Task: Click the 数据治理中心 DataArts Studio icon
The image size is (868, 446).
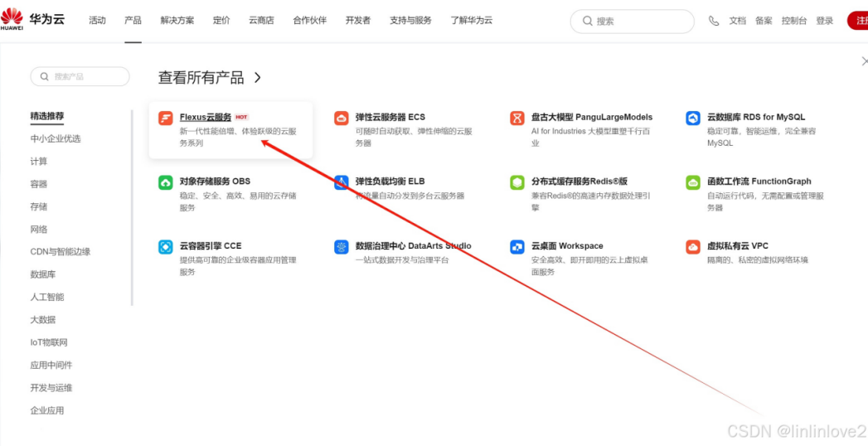Action: (341, 247)
